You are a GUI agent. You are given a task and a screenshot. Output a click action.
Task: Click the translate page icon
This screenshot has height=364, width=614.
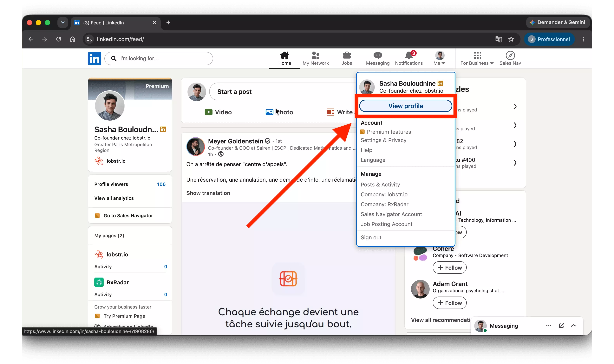(x=498, y=39)
